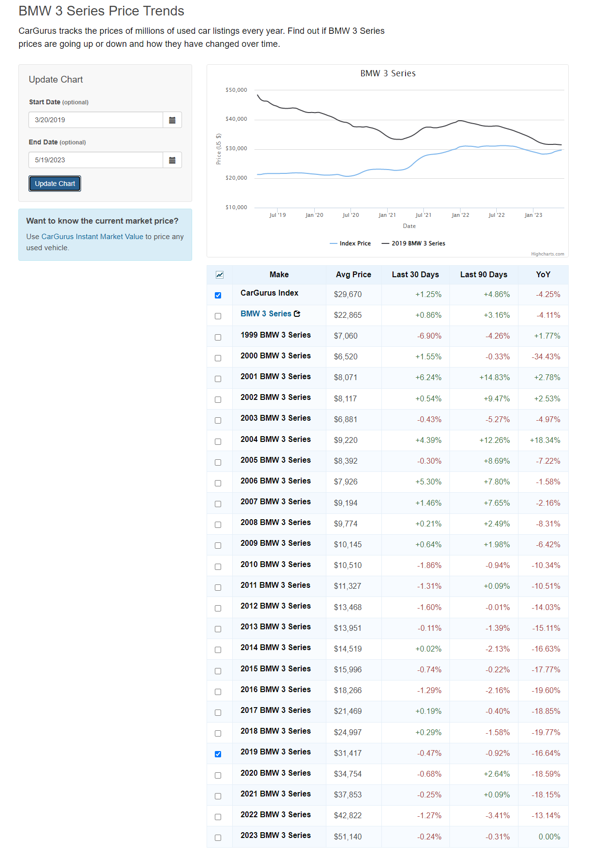The width and height of the screenshot is (616, 852).
Task: Click the chart icon in table header
Action: coord(220,275)
